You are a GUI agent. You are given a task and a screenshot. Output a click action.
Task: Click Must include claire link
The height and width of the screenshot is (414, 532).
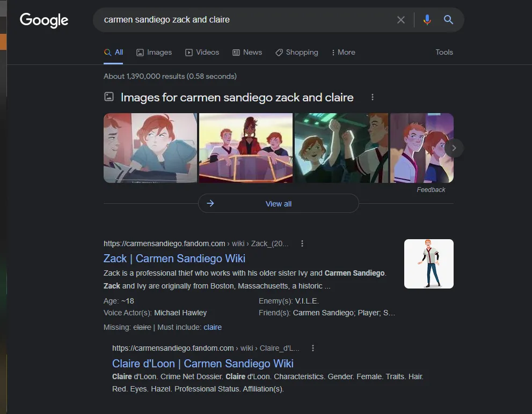213,327
